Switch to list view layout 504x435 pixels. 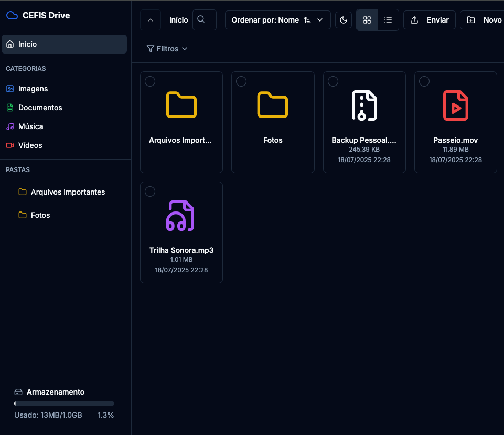(x=388, y=20)
